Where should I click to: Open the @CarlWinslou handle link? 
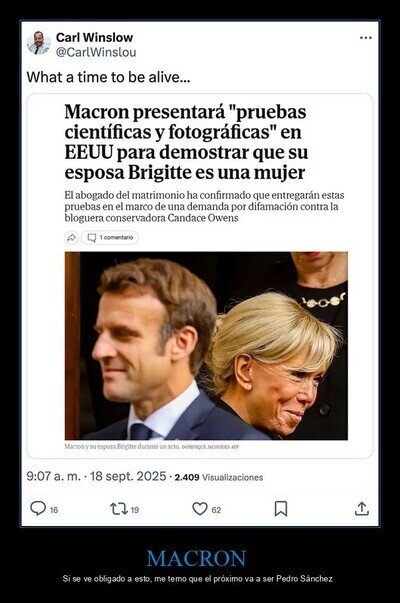coord(96,52)
